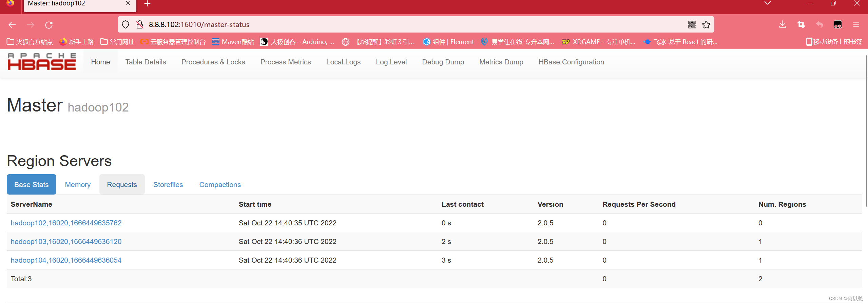The width and height of the screenshot is (868, 304).
Task: Switch to the Memory tab
Action: coord(78,185)
